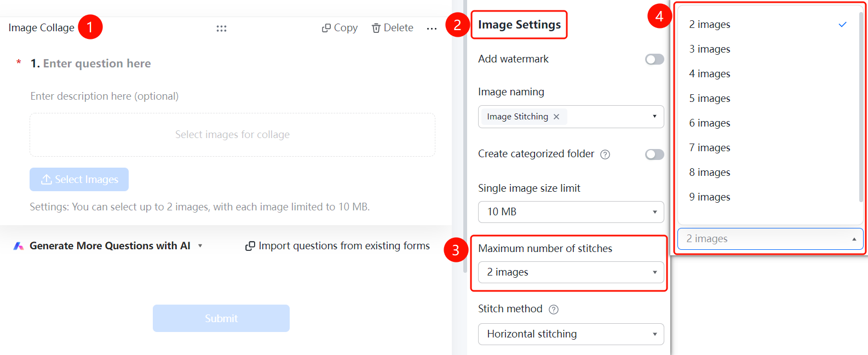
Task: Click help icon next to Stitch method
Action: (554, 310)
